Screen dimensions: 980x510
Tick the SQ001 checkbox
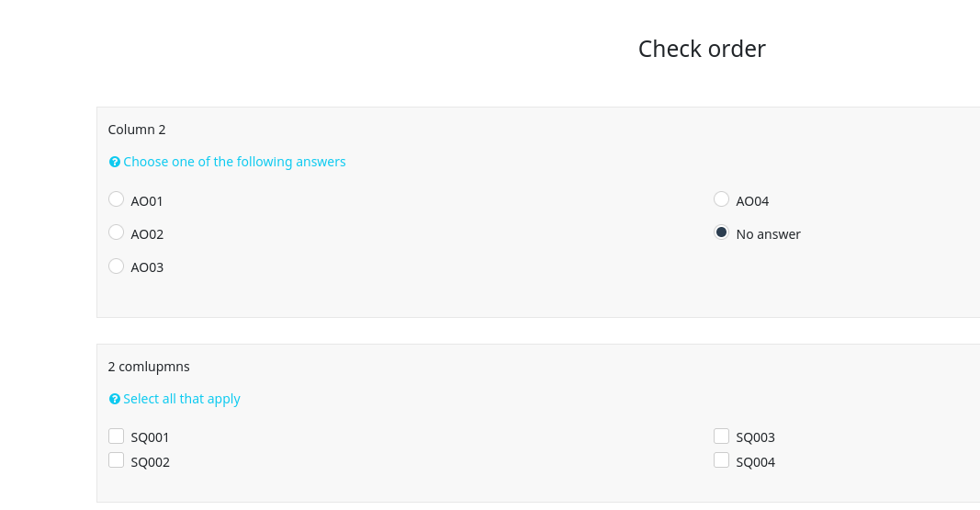click(x=117, y=436)
